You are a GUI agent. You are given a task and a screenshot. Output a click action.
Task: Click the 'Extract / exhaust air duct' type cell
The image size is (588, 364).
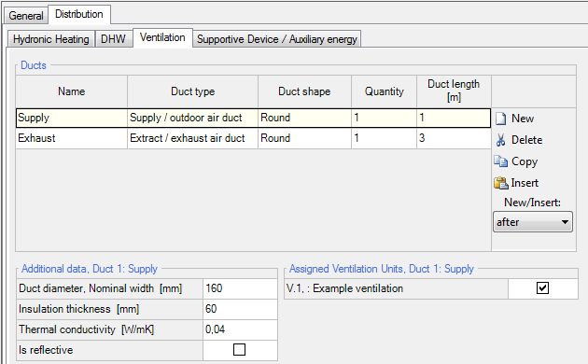pos(192,138)
